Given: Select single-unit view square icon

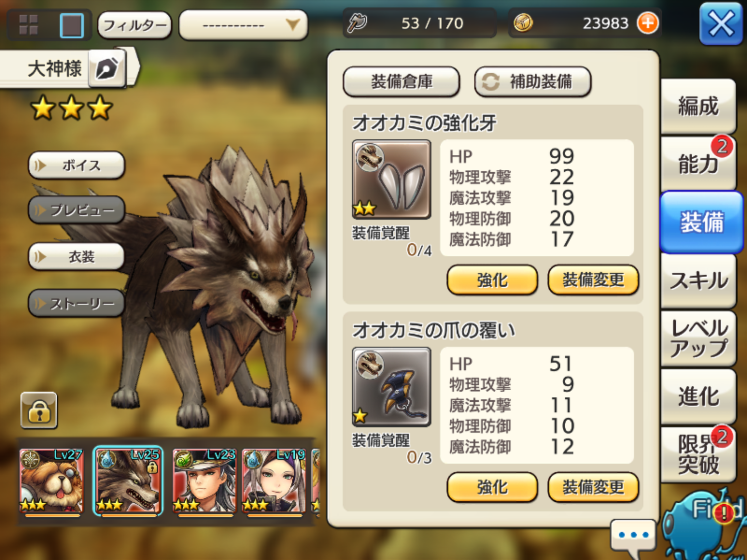Looking at the screenshot, I should (72, 25).
